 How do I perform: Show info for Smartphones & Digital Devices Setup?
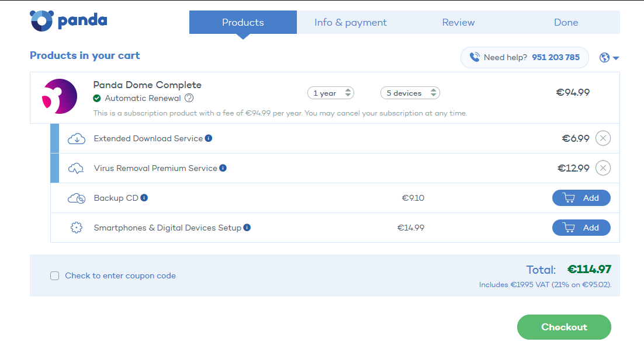[247, 227]
